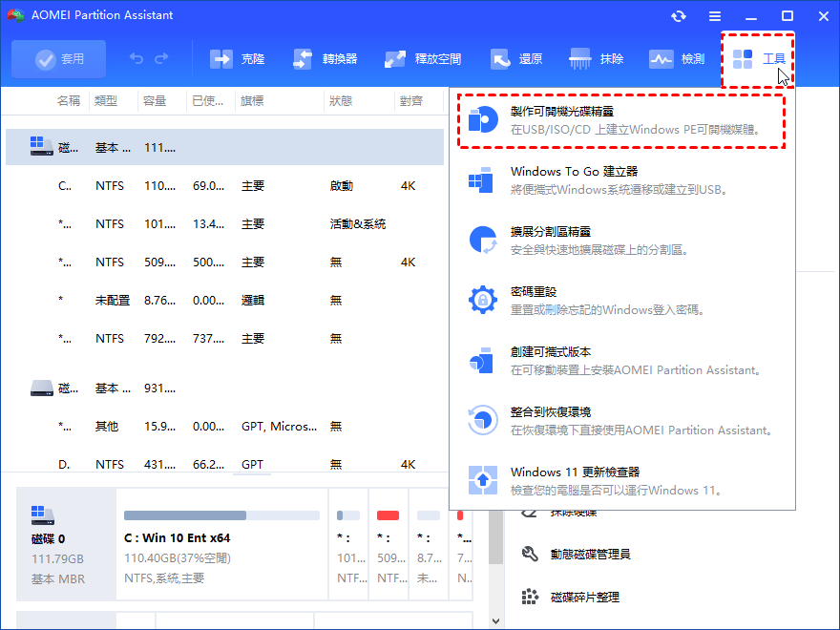Click the 套用 apply button
The image size is (840, 630).
pos(58,59)
